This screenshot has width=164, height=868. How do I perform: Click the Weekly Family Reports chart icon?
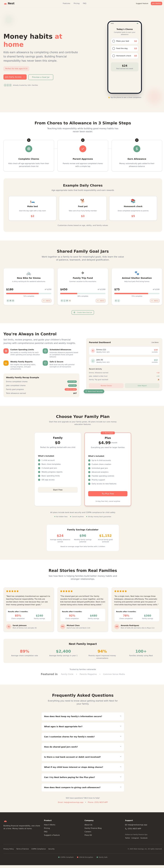6,363
